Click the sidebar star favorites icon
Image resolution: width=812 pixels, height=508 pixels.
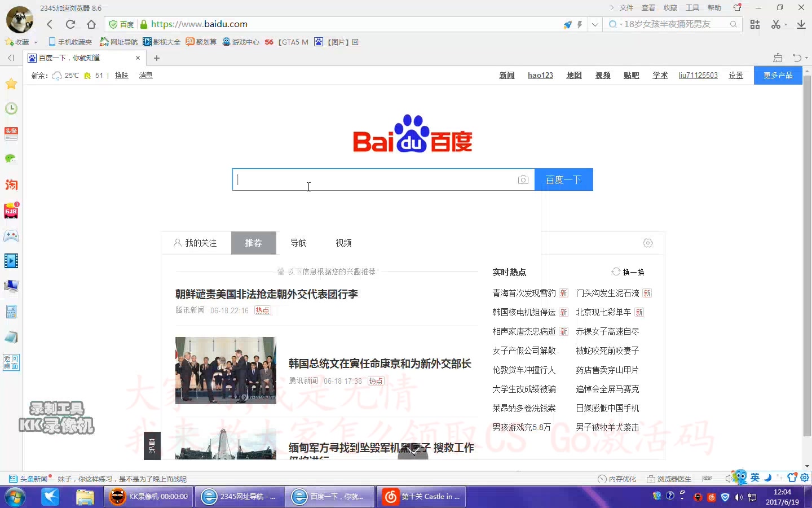[x=11, y=84]
